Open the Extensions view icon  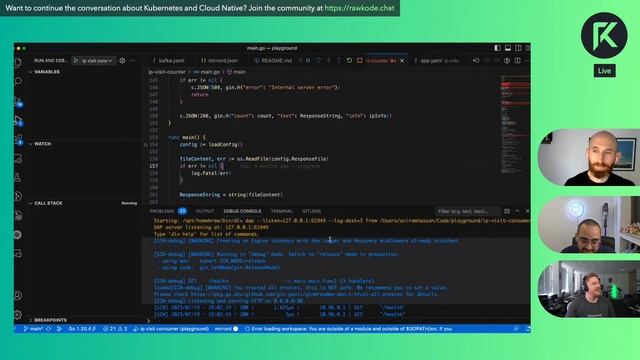pyautogui.click(x=18, y=139)
